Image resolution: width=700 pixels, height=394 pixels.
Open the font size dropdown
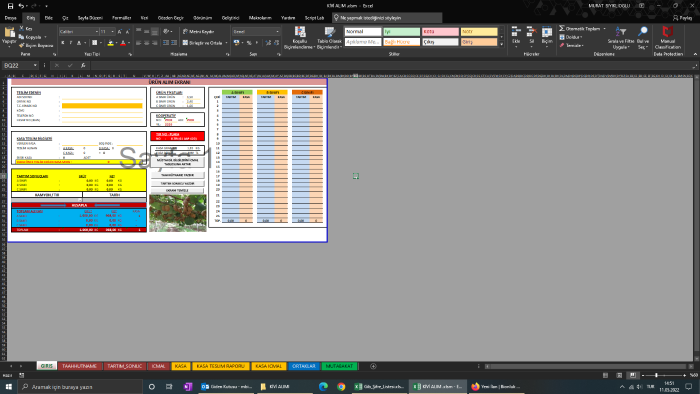112,32
